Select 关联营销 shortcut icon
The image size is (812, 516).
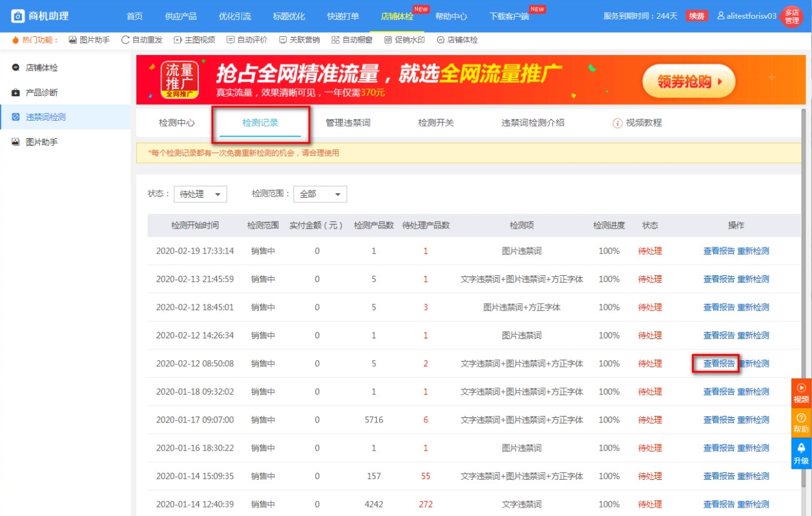283,40
